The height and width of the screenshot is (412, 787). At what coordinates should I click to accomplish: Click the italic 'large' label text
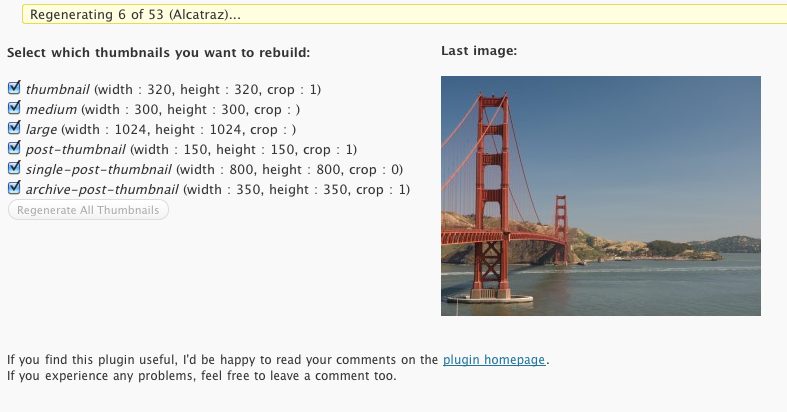click(41, 129)
